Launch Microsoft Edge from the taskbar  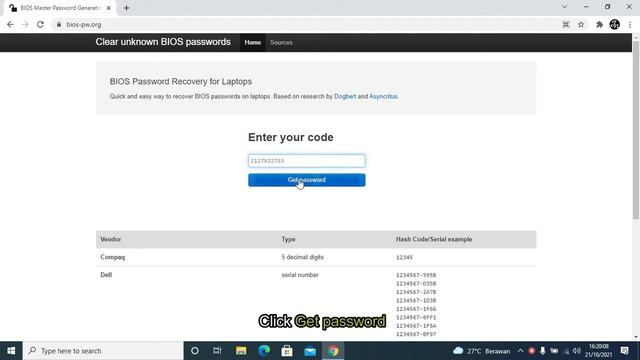(264, 351)
